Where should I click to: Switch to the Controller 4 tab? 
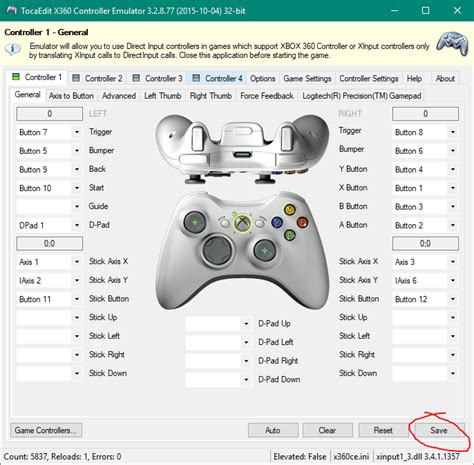click(x=217, y=79)
